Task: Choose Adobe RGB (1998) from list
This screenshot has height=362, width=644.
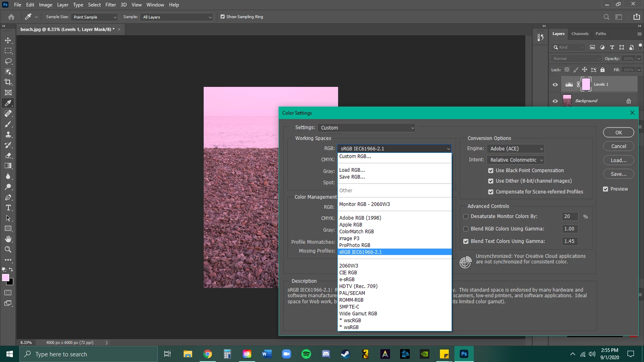Action: [x=360, y=218]
